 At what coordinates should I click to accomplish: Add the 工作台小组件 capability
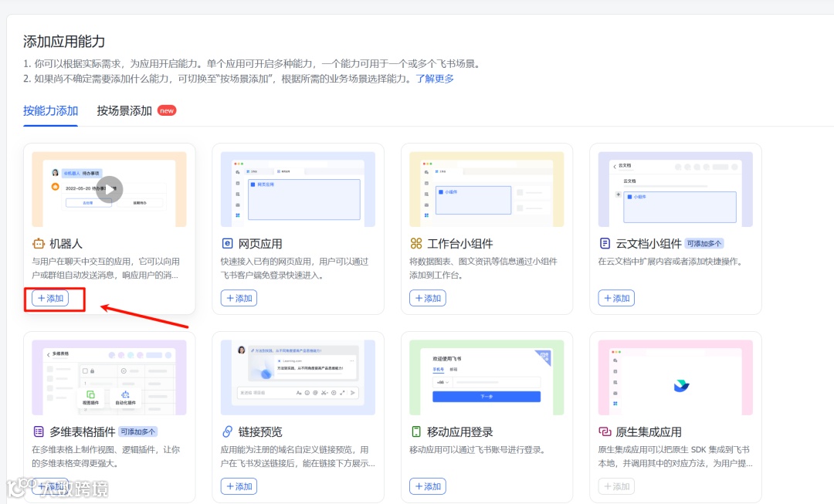[428, 298]
